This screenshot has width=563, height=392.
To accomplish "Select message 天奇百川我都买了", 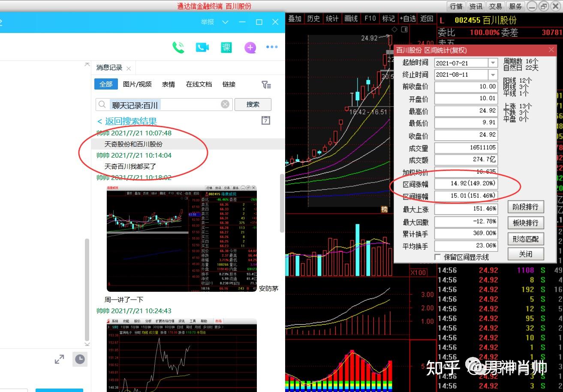I will pyautogui.click(x=130, y=166).
